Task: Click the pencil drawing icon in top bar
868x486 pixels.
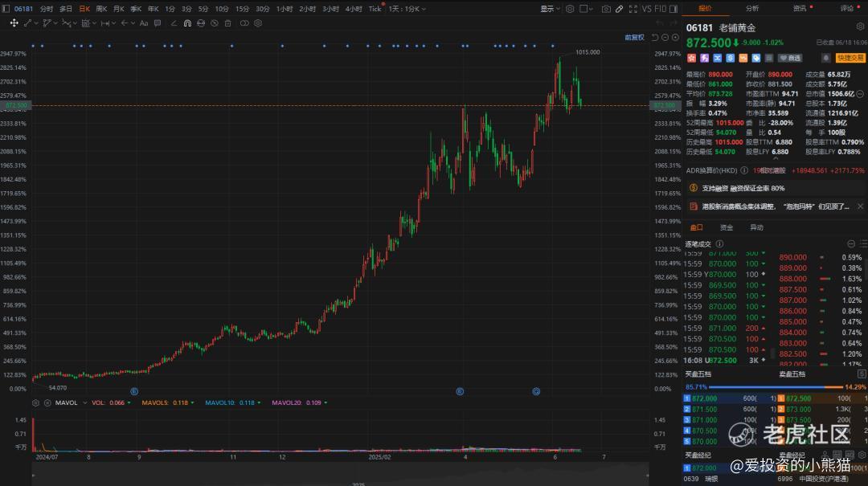Action: [620, 9]
